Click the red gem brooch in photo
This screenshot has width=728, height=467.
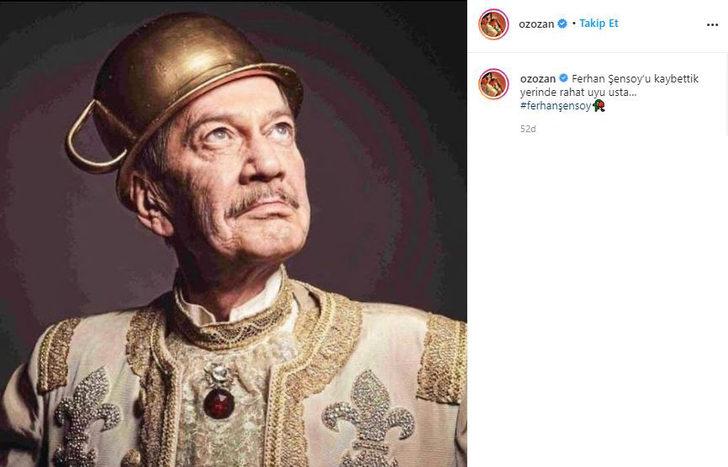[219, 401]
